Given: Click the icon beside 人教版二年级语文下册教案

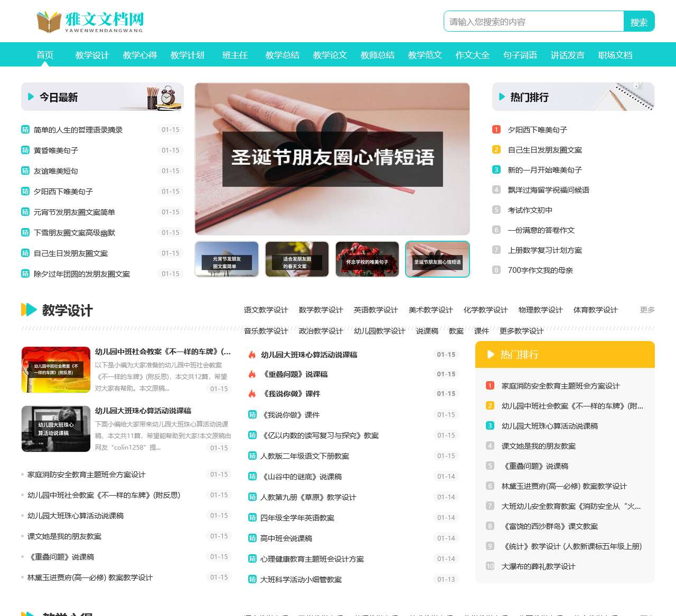Looking at the screenshot, I should pyautogui.click(x=252, y=456).
